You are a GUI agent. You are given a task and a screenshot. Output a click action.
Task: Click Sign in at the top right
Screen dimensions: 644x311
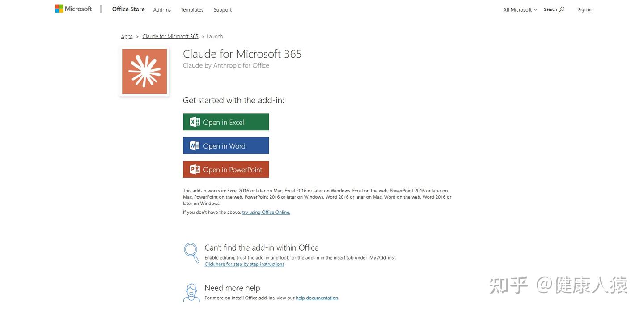[x=585, y=9]
